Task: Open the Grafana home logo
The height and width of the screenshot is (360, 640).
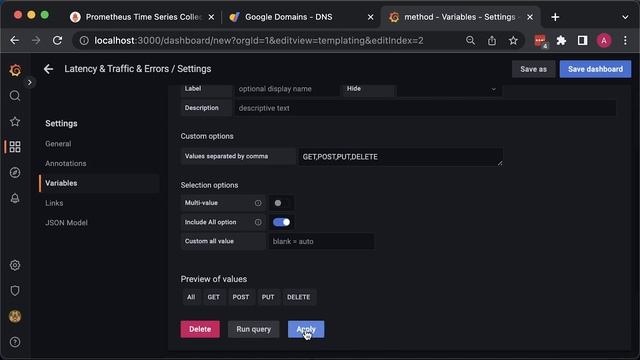Action: [15, 70]
